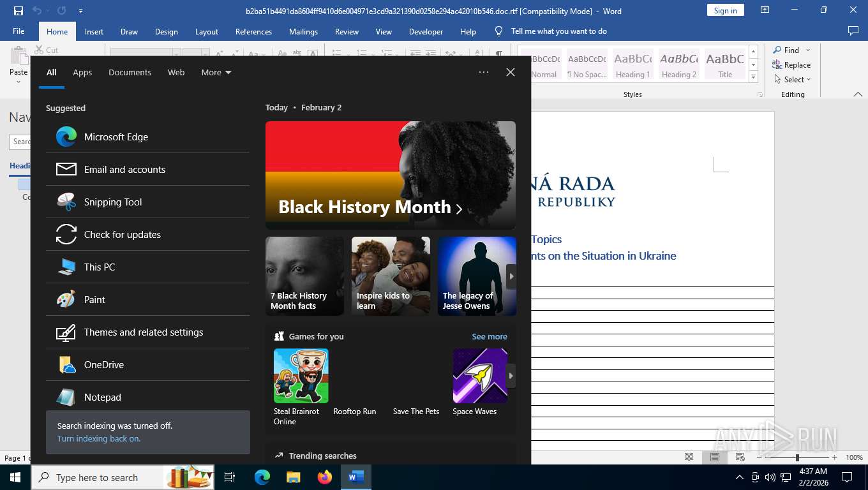Open Black History Month feature card
The width and height of the screenshot is (868, 490).
click(390, 175)
